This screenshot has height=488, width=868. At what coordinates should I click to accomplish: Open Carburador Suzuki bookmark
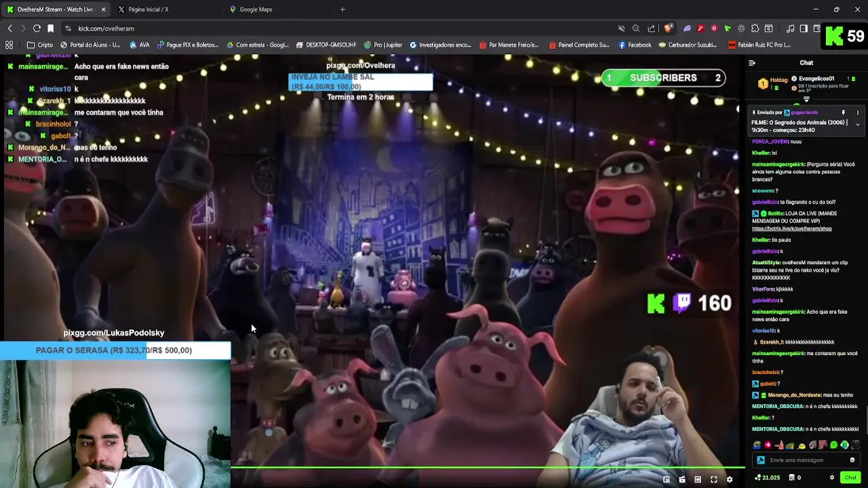(688, 45)
